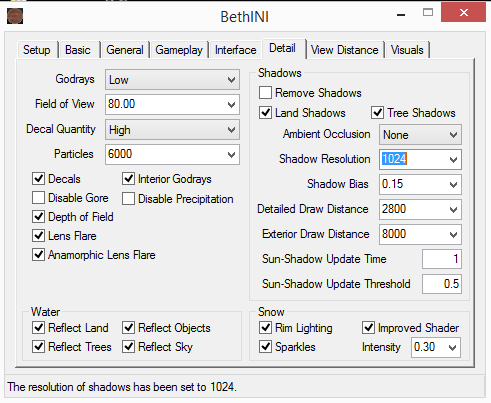Image resolution: width=491 pixels, height=403 pixels.
Task: Click the Water group label
Action: [x=45, y=312]
